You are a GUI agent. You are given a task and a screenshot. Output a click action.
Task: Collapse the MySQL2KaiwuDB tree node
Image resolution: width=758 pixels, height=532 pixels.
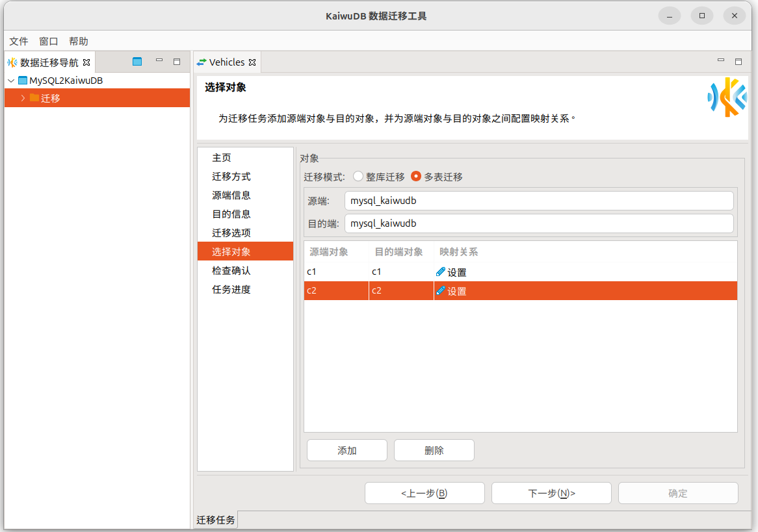11,81
